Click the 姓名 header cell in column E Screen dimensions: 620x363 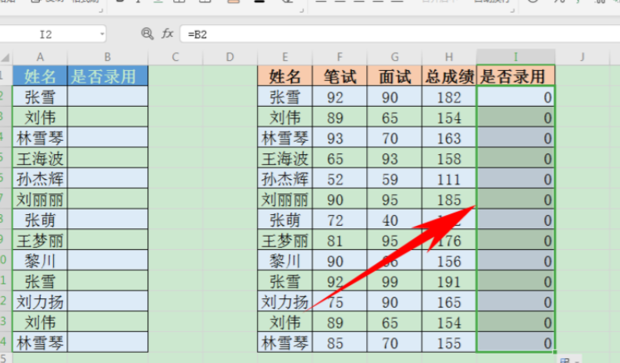285,76
